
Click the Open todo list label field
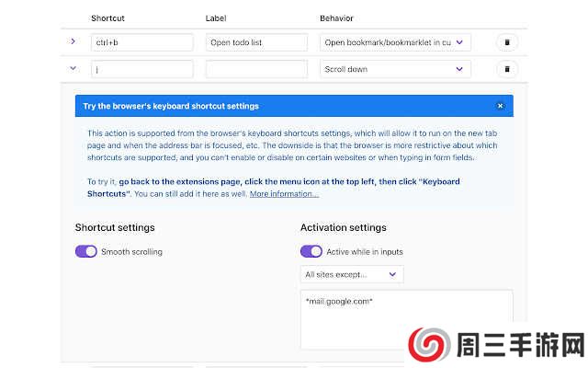coord(256,42)
